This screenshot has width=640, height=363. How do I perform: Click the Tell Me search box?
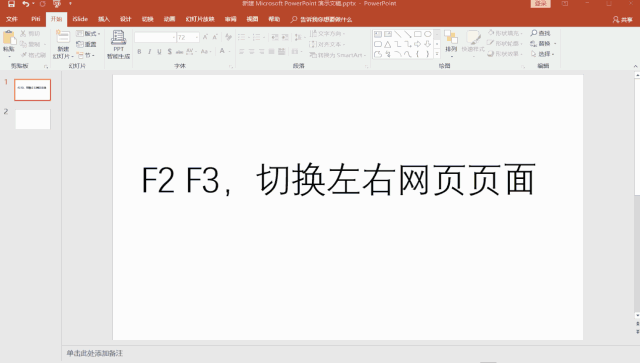(x=322, y=20)
